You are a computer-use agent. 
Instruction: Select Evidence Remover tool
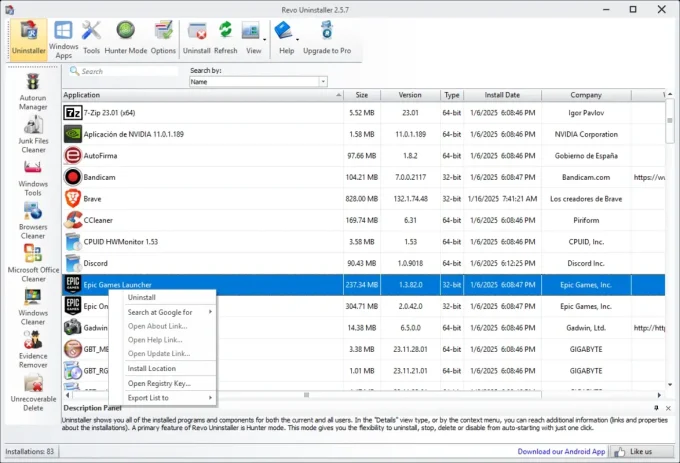[32, 349]
